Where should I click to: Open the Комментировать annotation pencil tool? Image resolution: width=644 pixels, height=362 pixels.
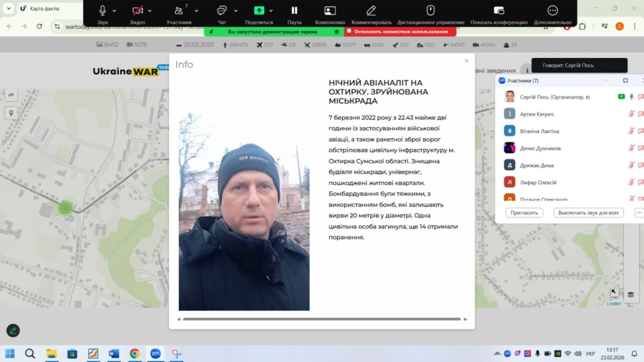click(371, 11)
